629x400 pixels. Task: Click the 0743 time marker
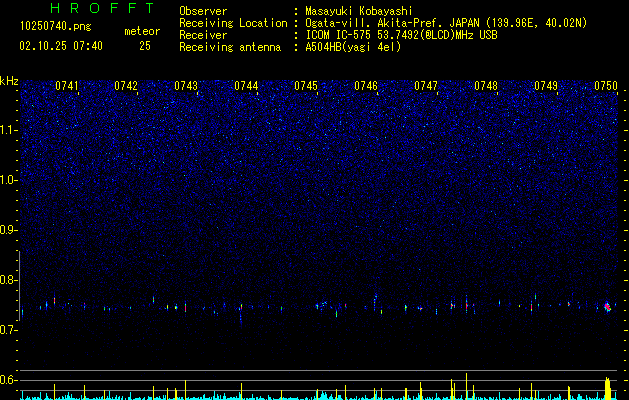coord(186,86)
